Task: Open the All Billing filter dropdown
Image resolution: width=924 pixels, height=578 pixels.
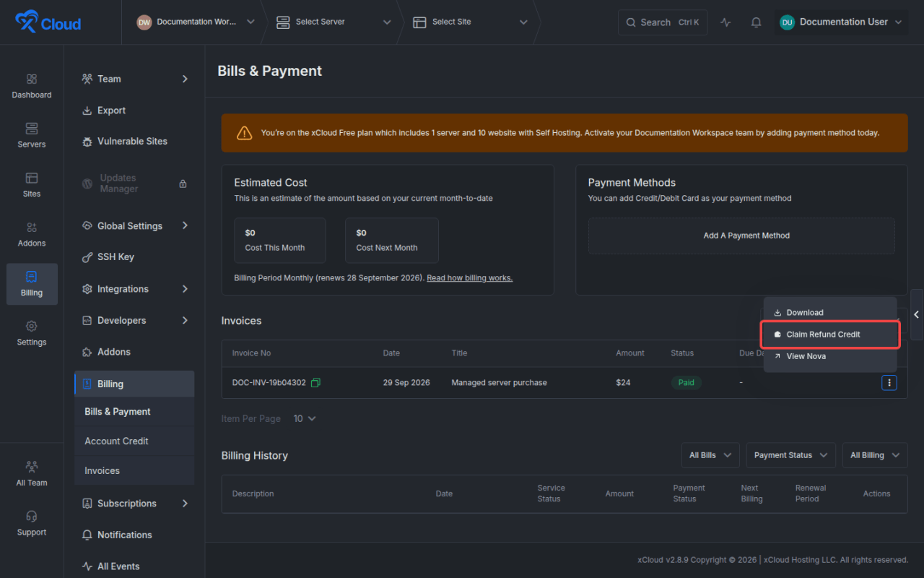Action: [875, 455]
